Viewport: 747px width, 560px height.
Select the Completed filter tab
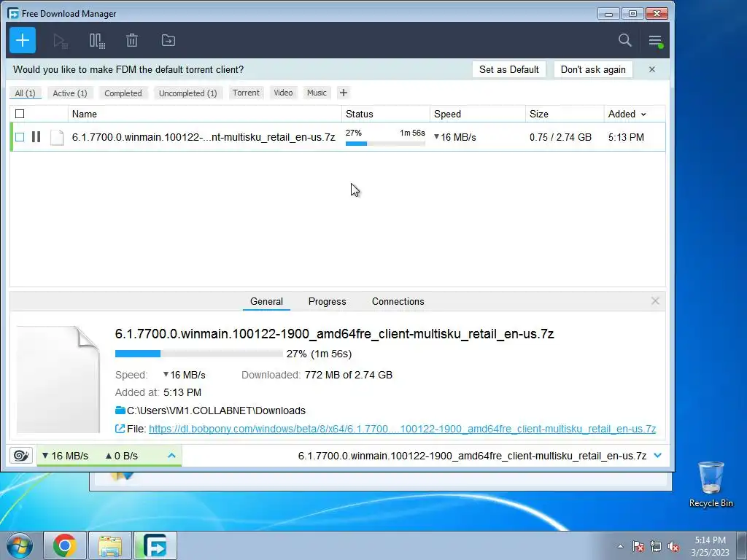point(123,93)
